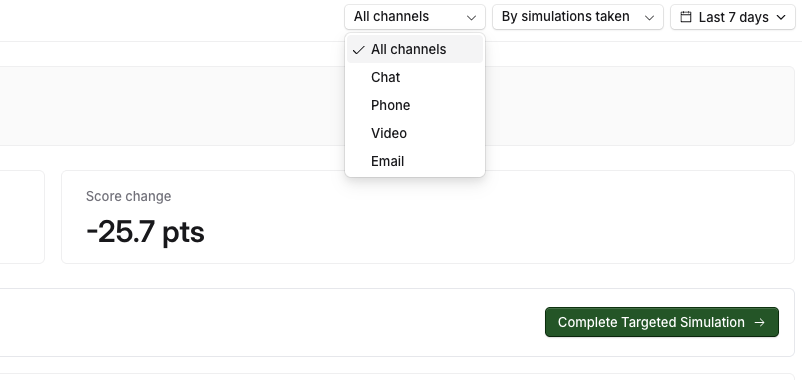802x380 pixels.
Task: Choose Phone from the channel list
Action: pos(415,105)
